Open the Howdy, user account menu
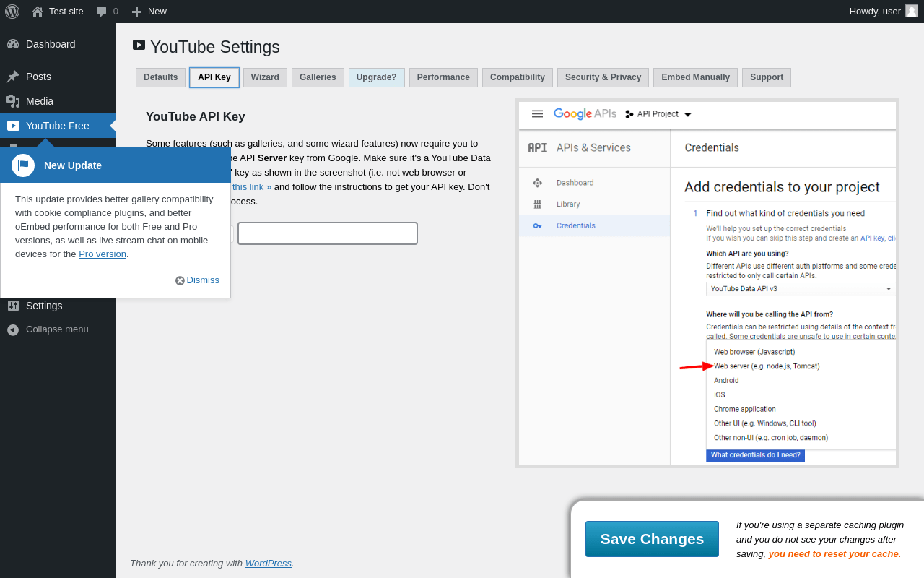 (x=875, y=12)
